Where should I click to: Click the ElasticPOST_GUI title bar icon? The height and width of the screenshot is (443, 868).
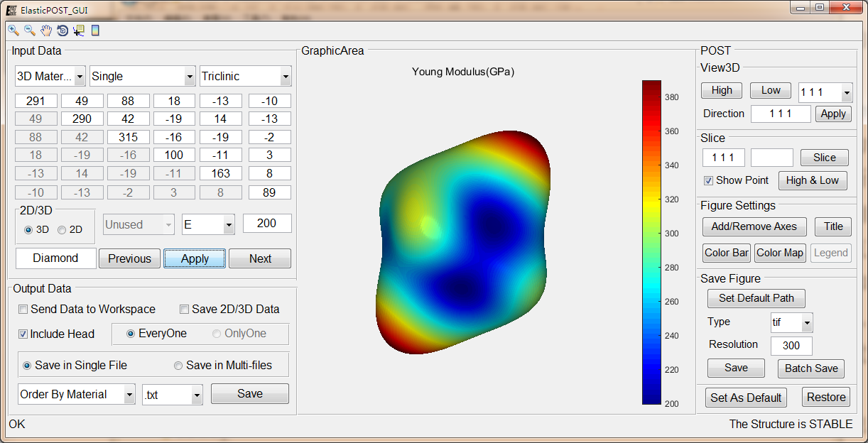point(11,9)
